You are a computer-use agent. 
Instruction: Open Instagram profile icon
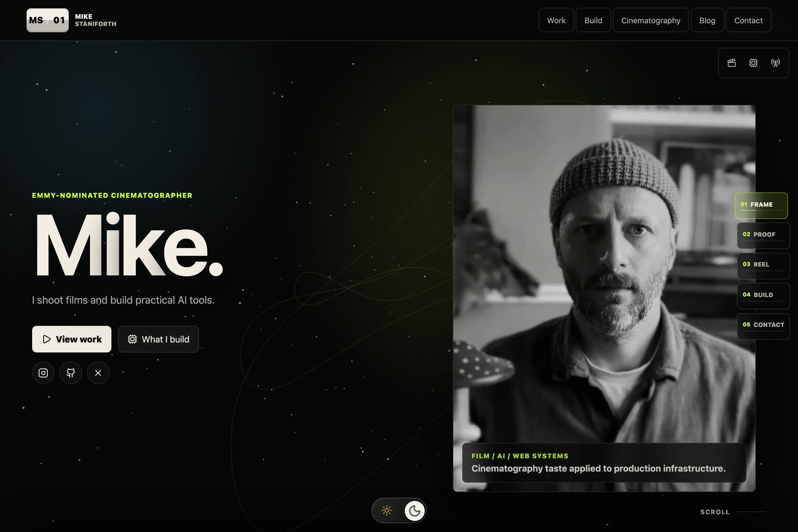tap(43, 373)
